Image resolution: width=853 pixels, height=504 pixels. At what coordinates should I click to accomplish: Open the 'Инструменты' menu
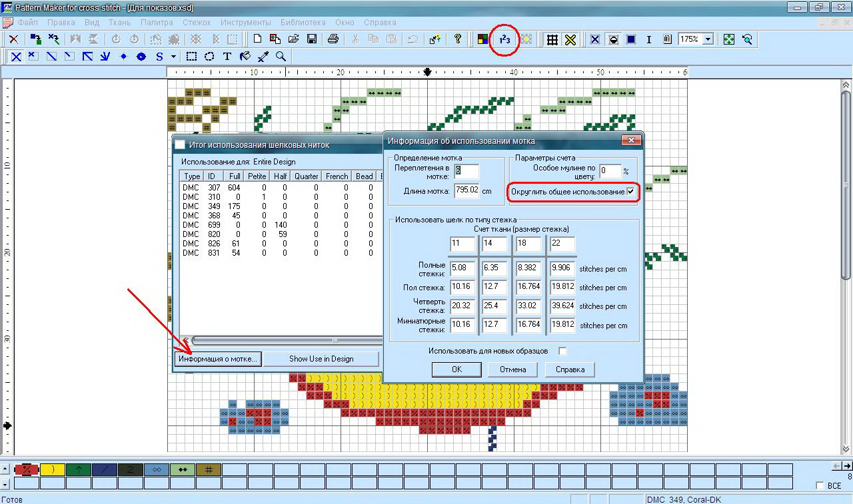[x=245, y=22]
